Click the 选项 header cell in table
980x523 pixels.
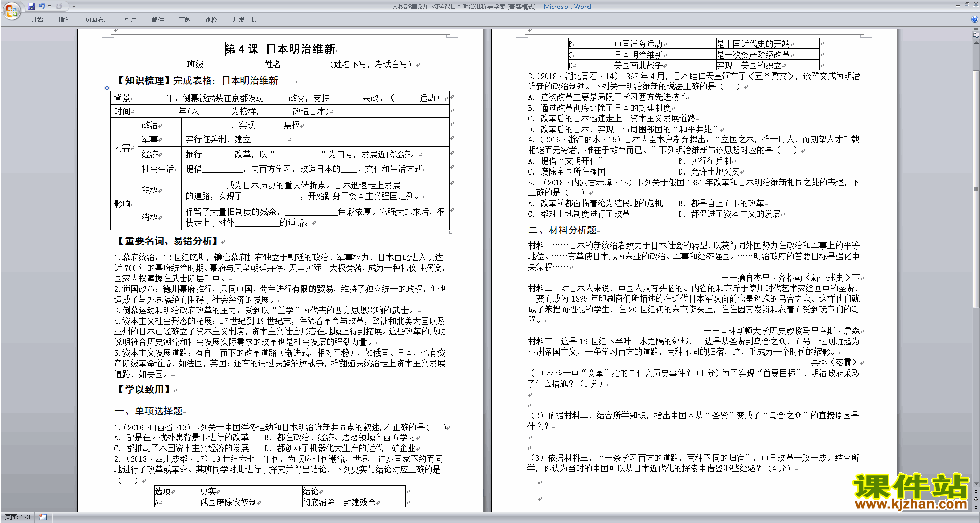coord(177,491)
